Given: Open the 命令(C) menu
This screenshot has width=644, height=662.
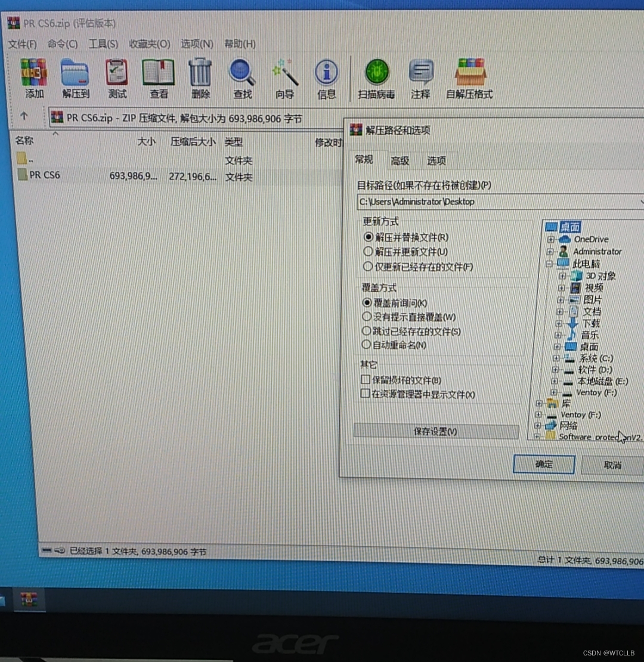Looking at the screenshot, I should [63, 44].
